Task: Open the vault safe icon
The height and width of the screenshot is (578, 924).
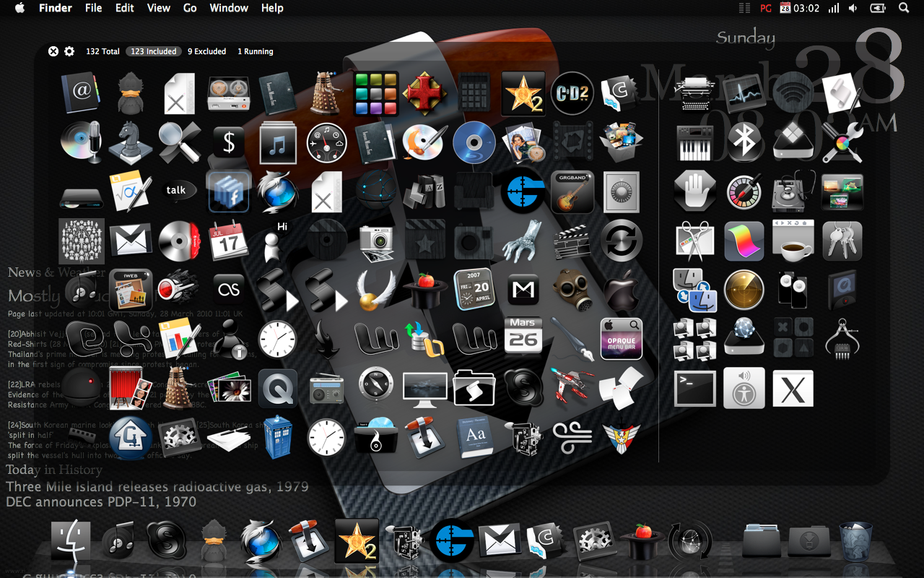Action: tap(621, 191)
